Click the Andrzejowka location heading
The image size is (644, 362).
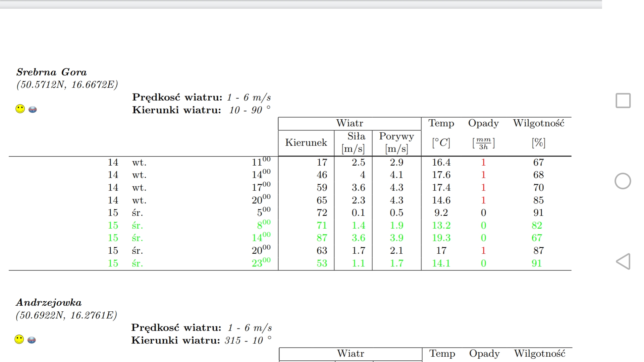[x=49, y=302]
